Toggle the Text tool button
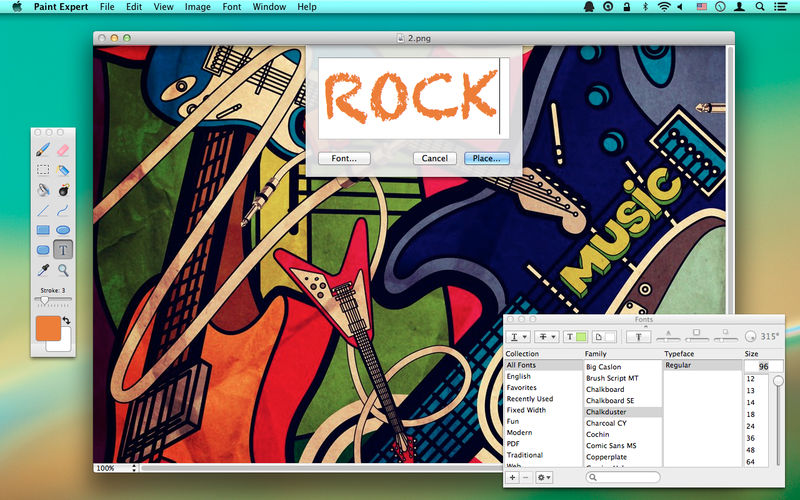This screenshot has height=500, width=800. pos(63,250)
